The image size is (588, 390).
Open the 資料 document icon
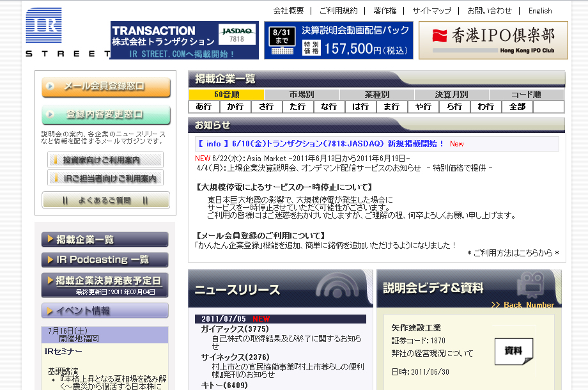tap(513, 351)
